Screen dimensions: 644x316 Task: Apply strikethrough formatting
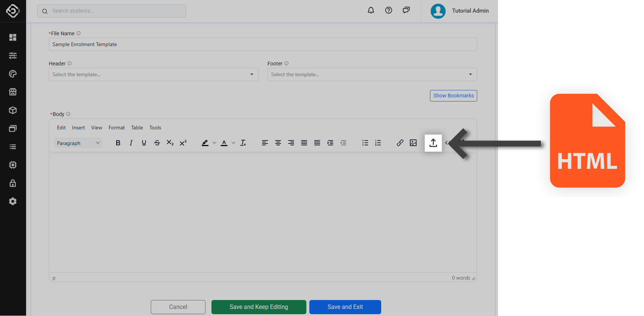click(x=157, y=143)
